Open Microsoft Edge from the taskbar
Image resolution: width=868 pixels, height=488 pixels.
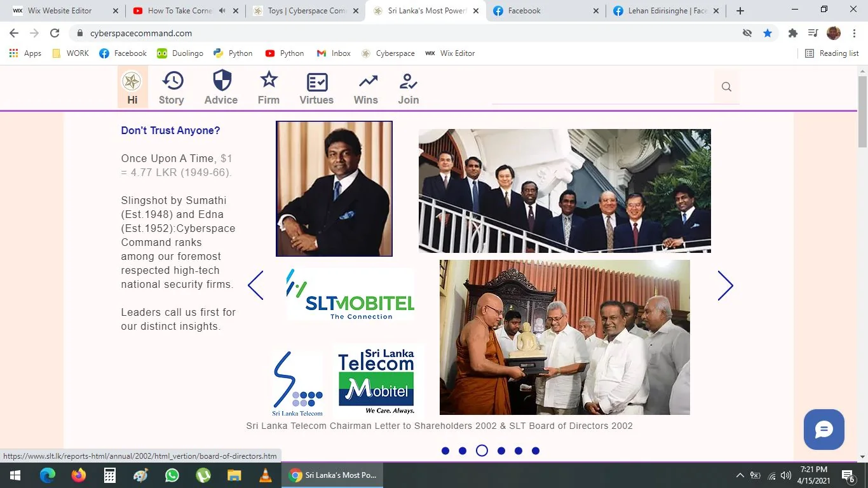click(x=48, y=475)
